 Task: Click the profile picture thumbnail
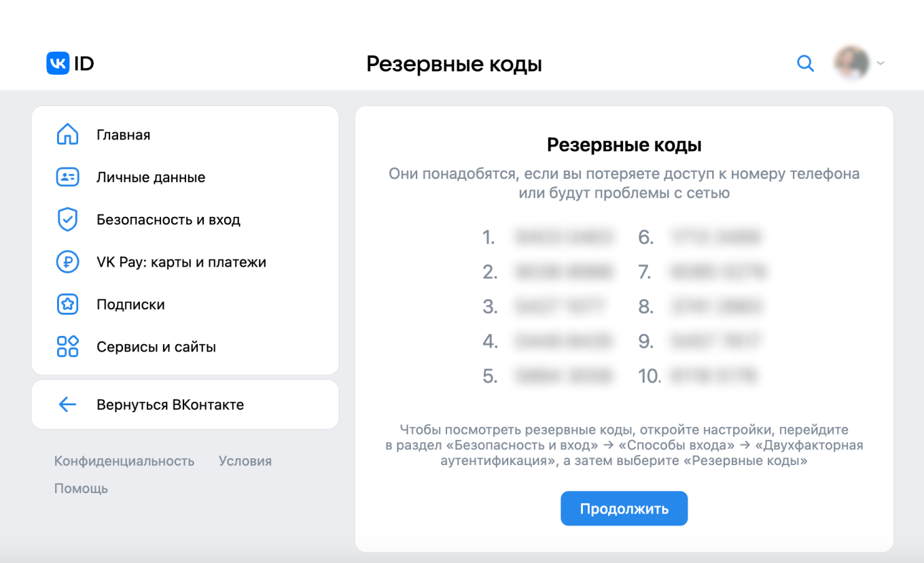tap(851, 63)
